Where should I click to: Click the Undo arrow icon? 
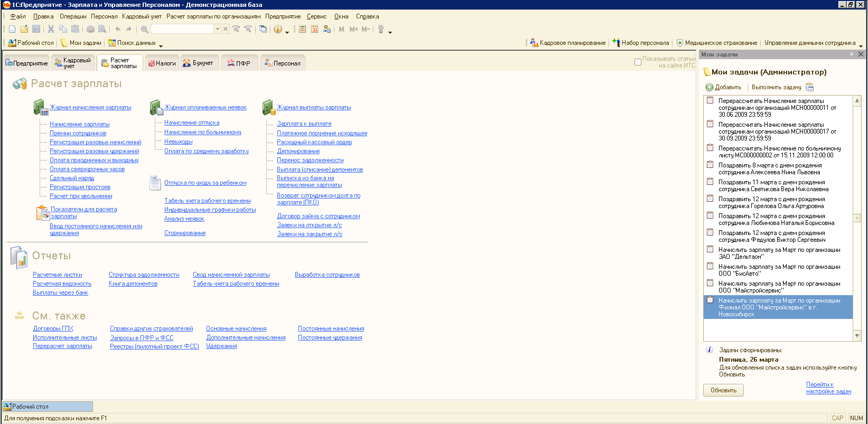click(x=117, y=29)
